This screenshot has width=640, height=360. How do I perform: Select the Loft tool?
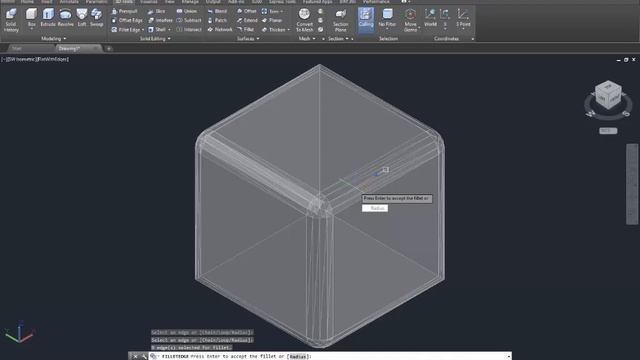[x=82, y=18]
